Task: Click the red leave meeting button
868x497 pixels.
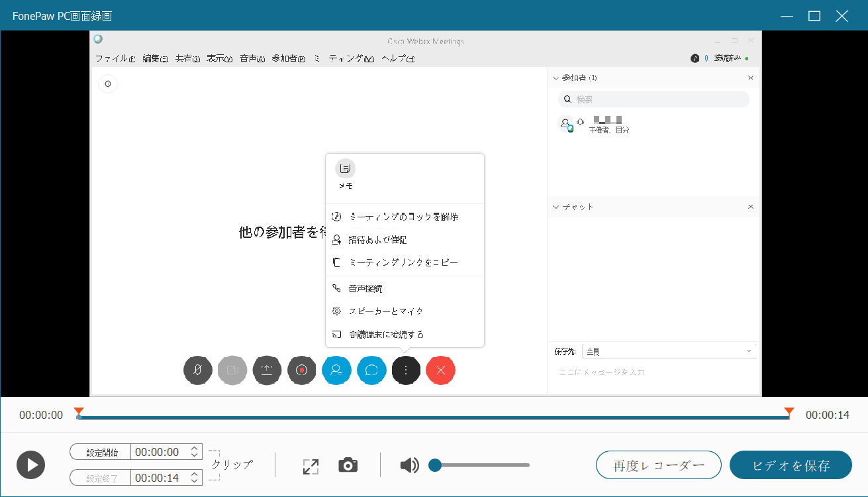Action: [441, 370]
